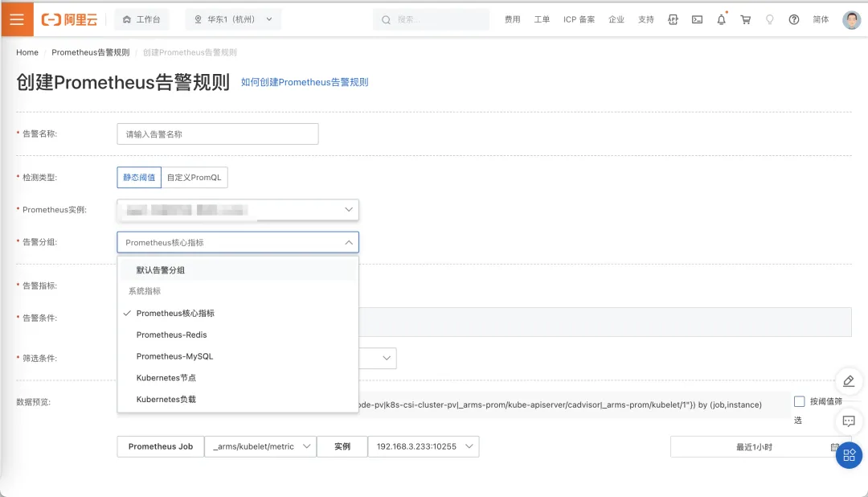Open 如何创建Prometheus告警规则 help link
This screenshot has height=497, width=868.
305,82
